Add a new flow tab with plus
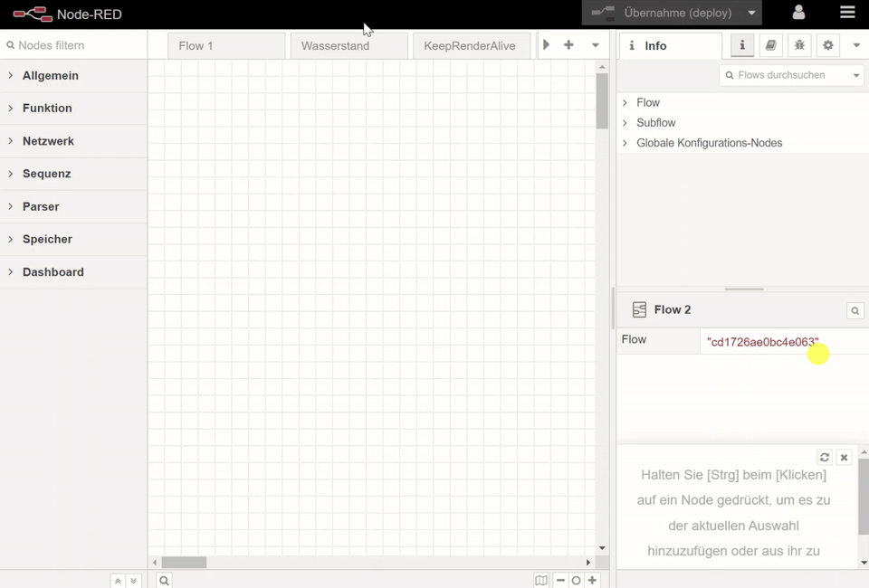The width and height of the screenshot is (869, 588). pyautogui.click(x=568, y=45)
